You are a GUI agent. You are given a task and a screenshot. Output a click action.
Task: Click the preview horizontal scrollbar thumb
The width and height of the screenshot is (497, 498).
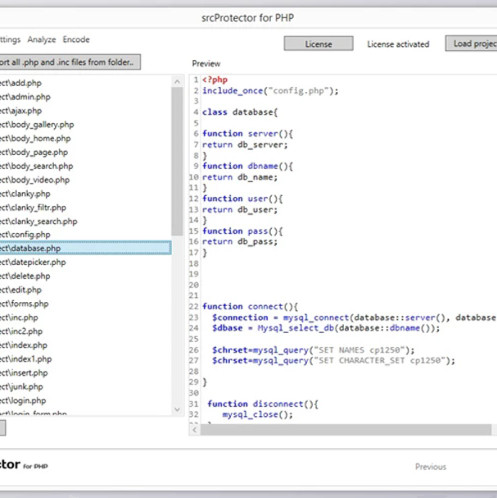point(346,430)
